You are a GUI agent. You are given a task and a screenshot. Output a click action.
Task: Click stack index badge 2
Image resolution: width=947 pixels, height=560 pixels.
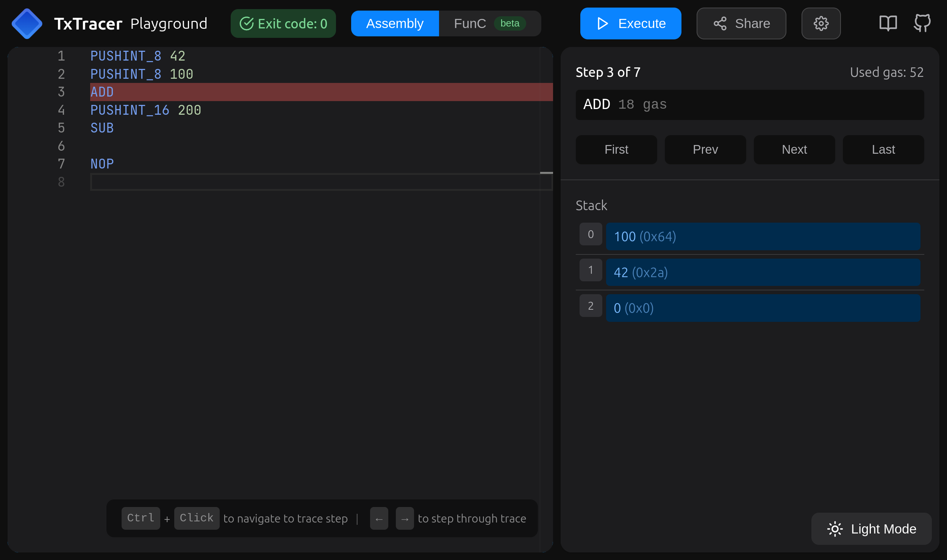[591, 306]
